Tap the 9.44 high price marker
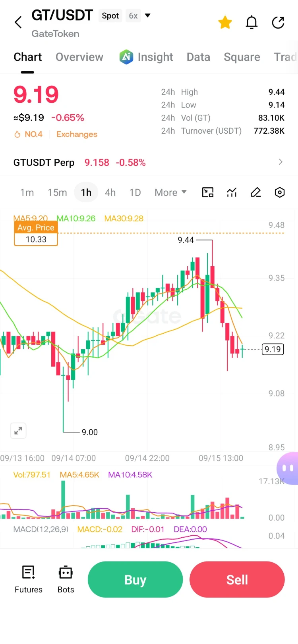The height and width of the screenshot is (644, 298). 186,240
